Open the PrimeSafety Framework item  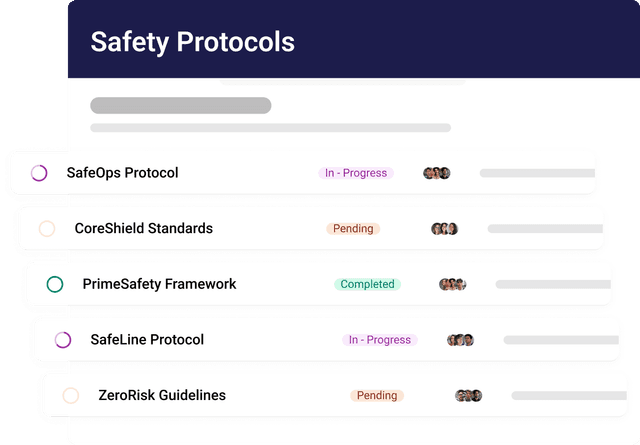159,285
